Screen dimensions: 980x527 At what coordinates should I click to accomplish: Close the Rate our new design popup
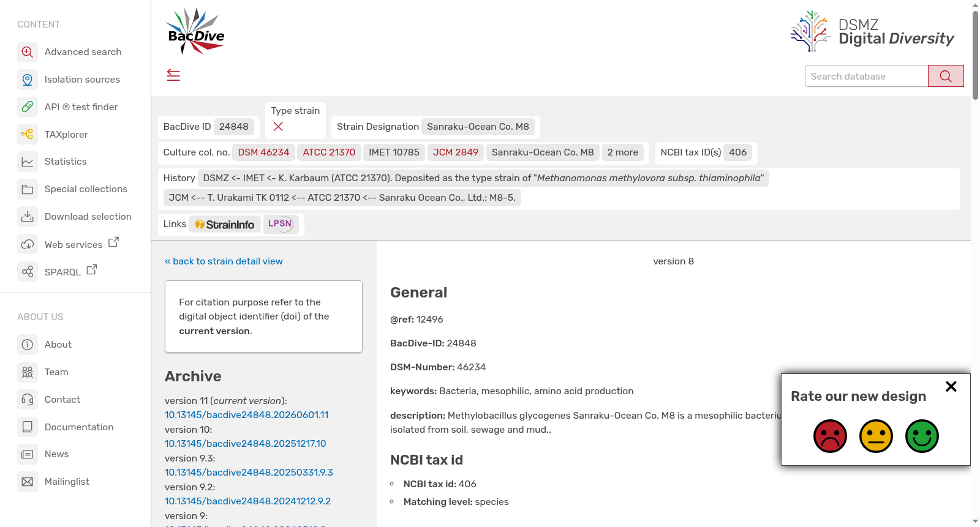tap(951, 386)
